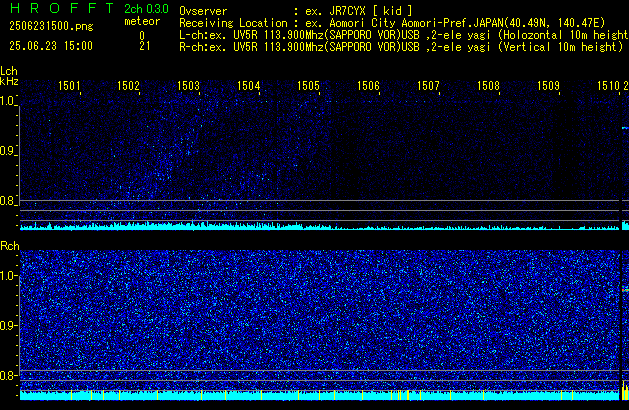Click the R-ch UV5R receiver description line
This screenshot has height=410, width=629.
point(401,47)
